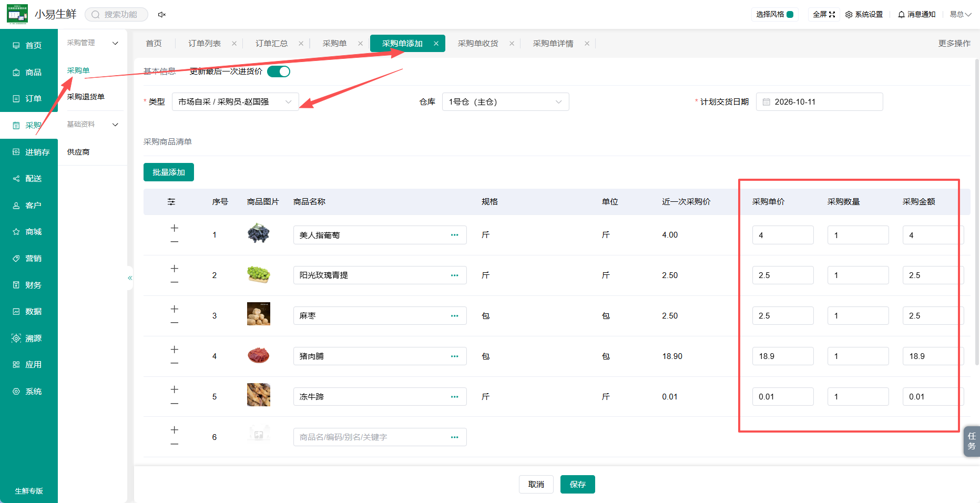Switch to the 采购单详情 tab
The width and height of the screenshot is (980, 503).
[x=553, y=44]
